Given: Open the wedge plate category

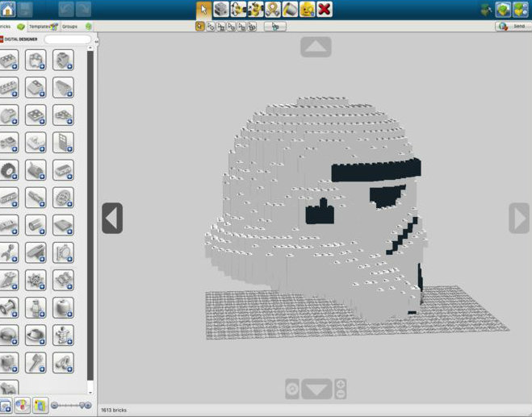Looking at the screenshot, I should click(x=63, y=115).
